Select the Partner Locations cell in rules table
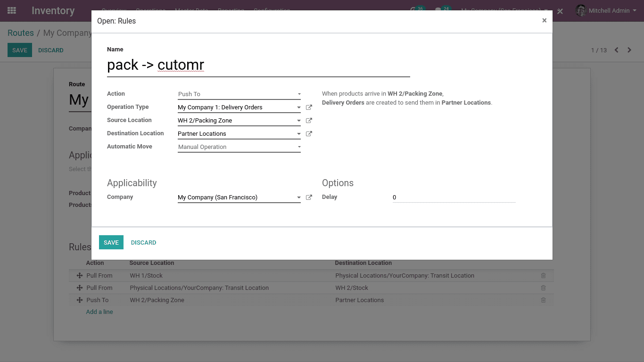The image size is (644, 362). pos(360,300)
